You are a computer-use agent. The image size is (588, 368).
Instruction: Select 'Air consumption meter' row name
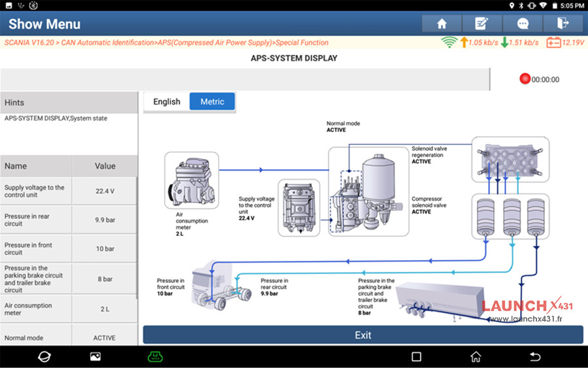coord(36,309)
